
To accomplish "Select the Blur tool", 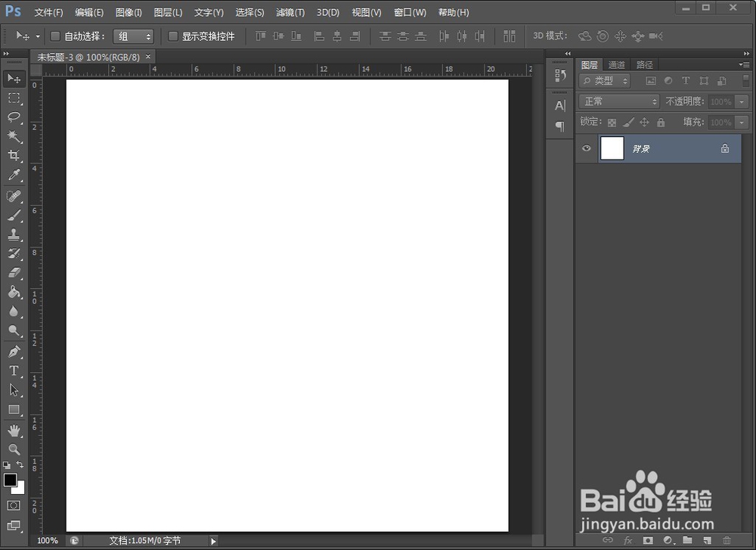I will [x=14, y=312].
